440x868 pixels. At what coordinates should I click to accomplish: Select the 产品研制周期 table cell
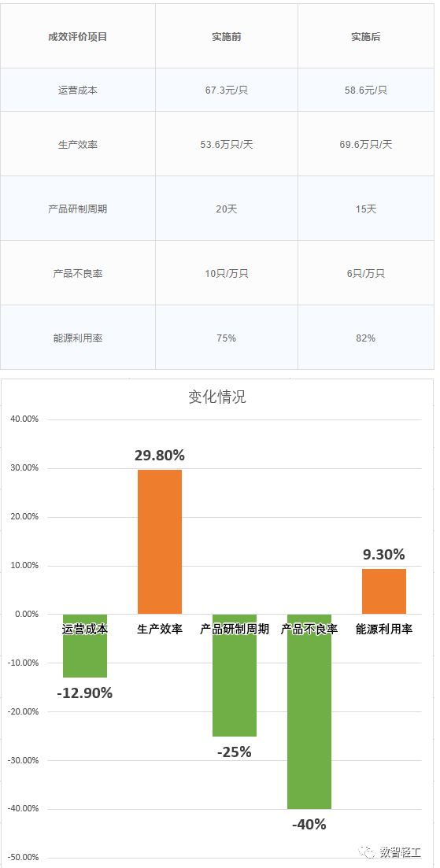pyautogui.click(x=77, y=209)
